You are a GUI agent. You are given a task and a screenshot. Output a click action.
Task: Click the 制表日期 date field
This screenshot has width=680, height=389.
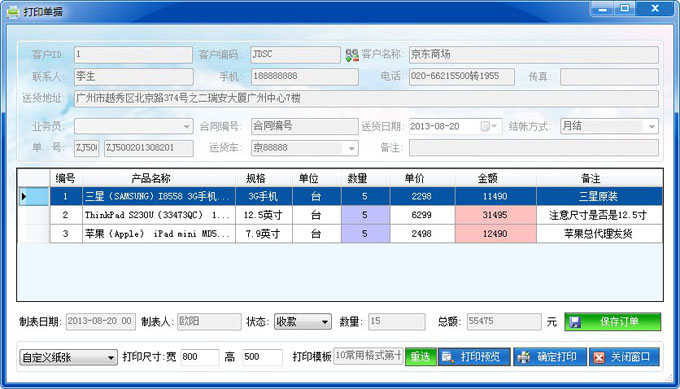(101, 322)
